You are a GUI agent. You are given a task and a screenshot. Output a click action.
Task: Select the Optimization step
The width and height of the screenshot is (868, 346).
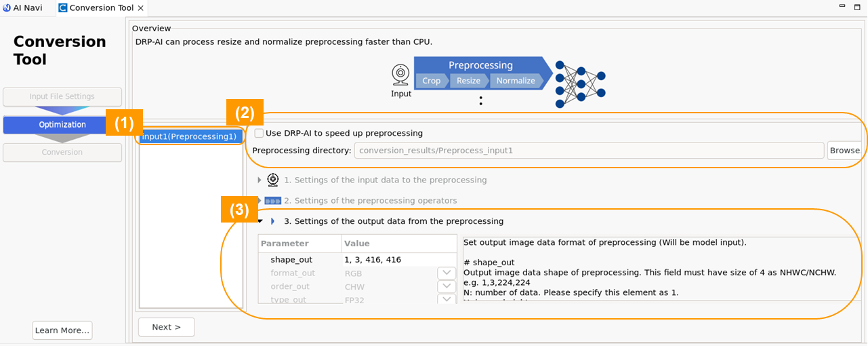pyautogui.click(x=62, y=125)
